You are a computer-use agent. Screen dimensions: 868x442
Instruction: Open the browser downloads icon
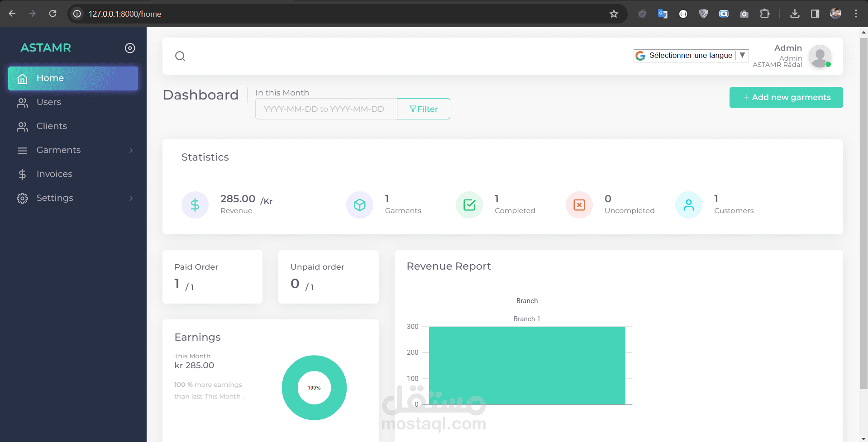click(x=795, y=14)
